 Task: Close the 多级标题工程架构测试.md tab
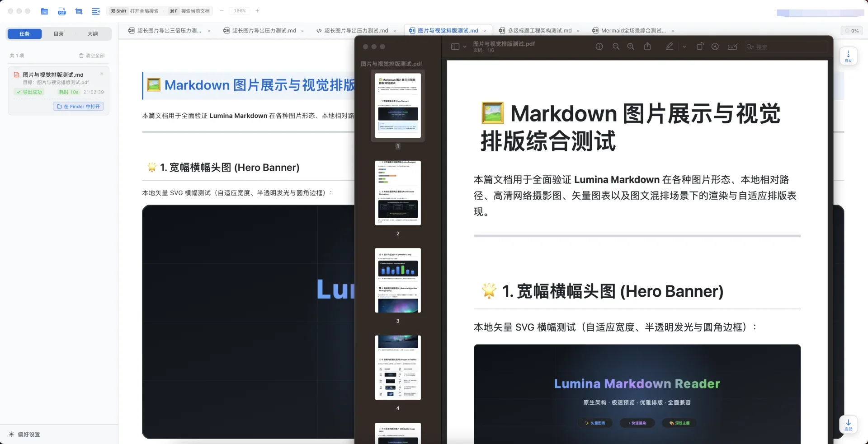(578, 31)
